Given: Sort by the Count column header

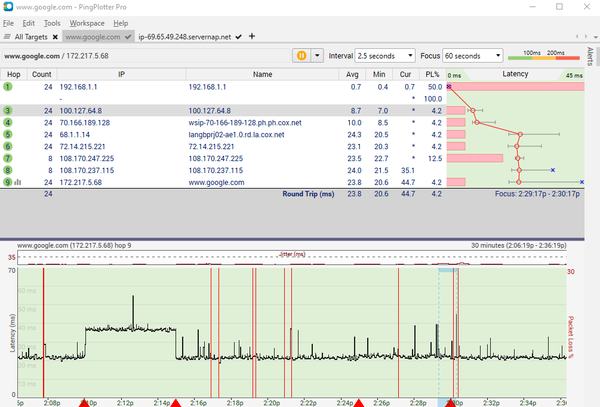Looking at the screenshot, I should [42, 74].
